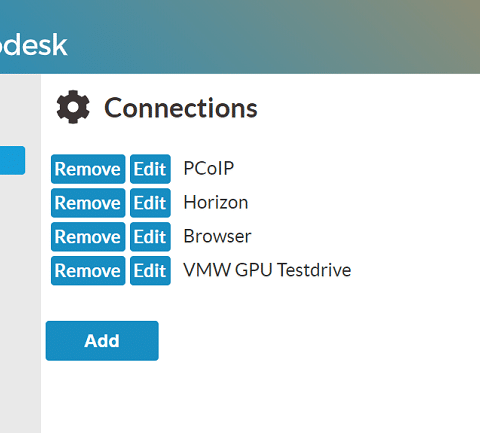Remove the VMW GPU Testdrive connection
This screenshot has width=480, height=433.
pyautogui.click(x=88, y=271)
